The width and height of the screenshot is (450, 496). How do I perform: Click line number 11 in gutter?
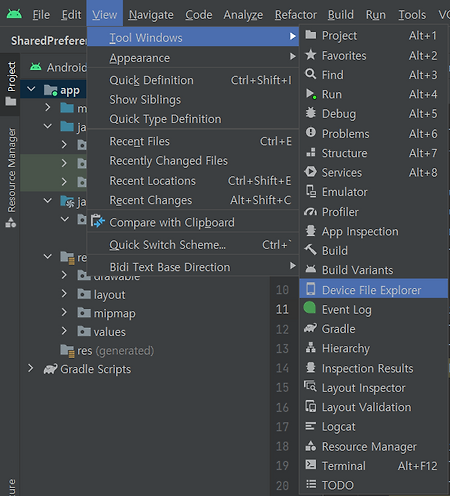[282, 310]
